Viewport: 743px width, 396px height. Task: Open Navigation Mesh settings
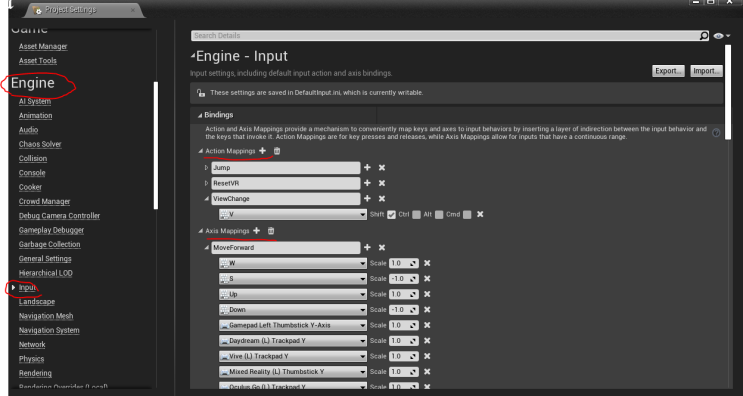pos(46,316)
